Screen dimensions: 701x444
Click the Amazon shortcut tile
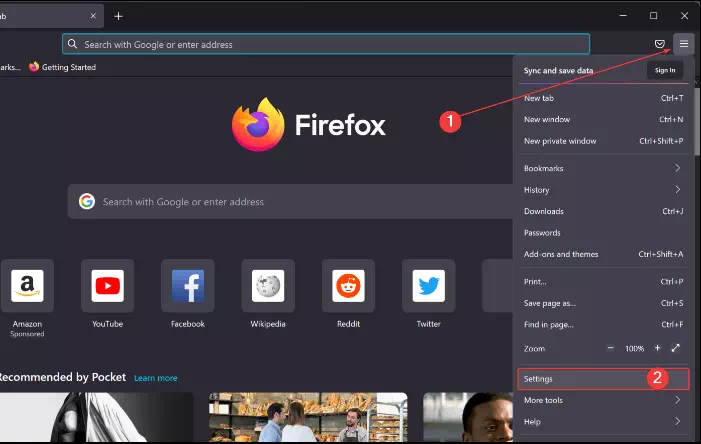pos(27,286)
